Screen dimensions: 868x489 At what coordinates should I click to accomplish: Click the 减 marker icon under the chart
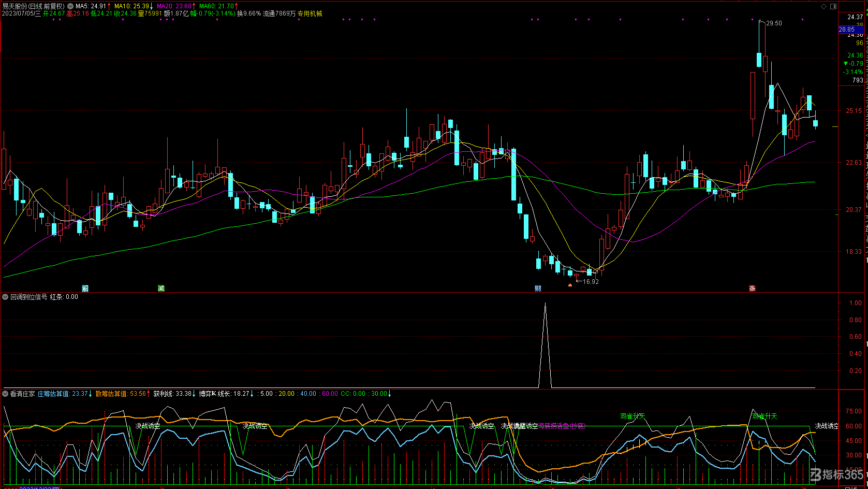point(161,288)
